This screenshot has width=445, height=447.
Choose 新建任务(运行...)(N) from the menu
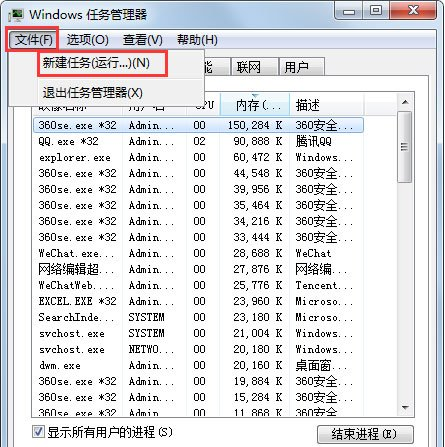[102, 63]
